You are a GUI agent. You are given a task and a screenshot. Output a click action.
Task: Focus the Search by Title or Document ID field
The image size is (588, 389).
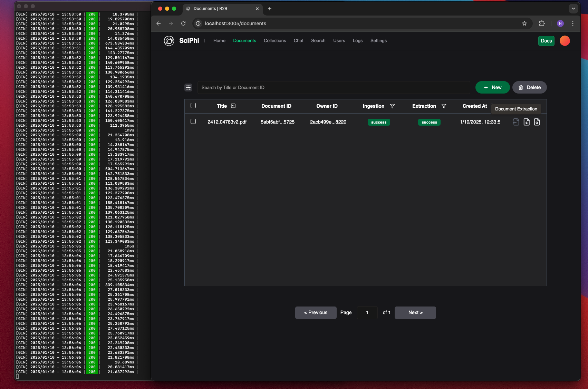tap(334, 88)
